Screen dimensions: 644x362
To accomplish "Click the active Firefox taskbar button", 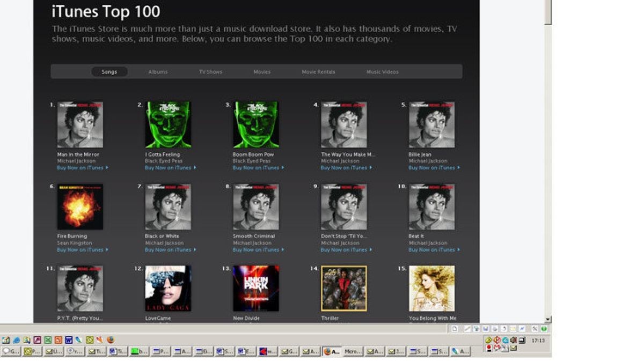I will 332,352.
